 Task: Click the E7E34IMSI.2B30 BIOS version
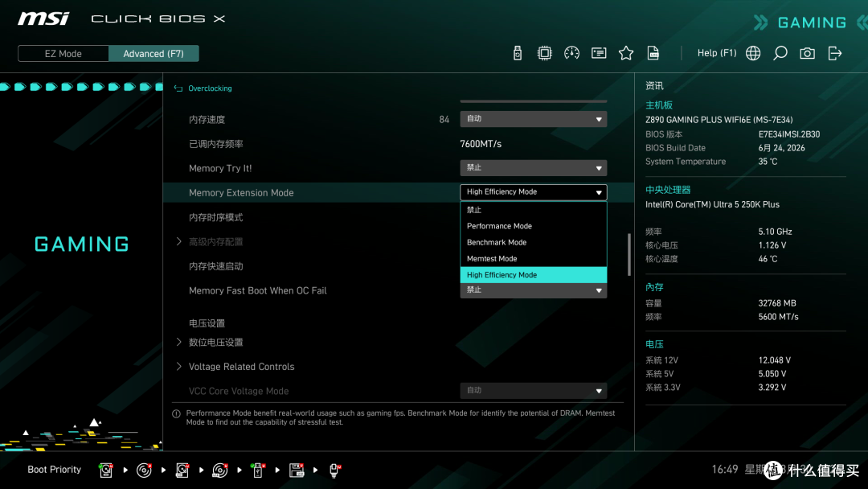(789, 134)
